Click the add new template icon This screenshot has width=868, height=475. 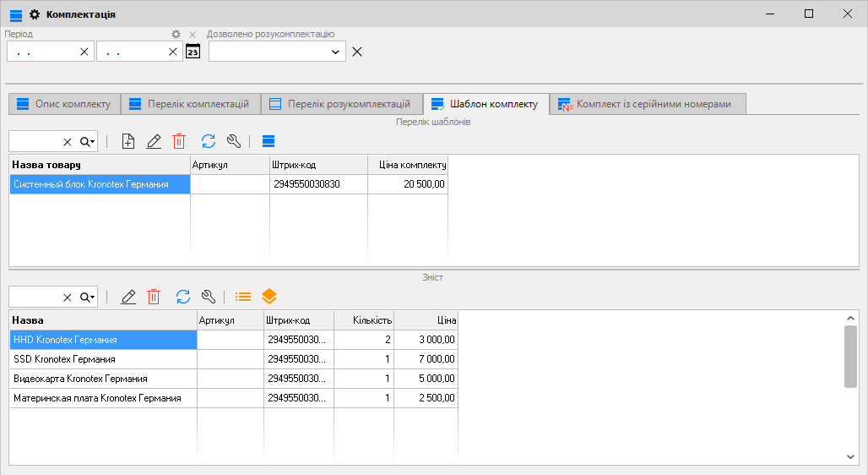click(x=128, y=141)
